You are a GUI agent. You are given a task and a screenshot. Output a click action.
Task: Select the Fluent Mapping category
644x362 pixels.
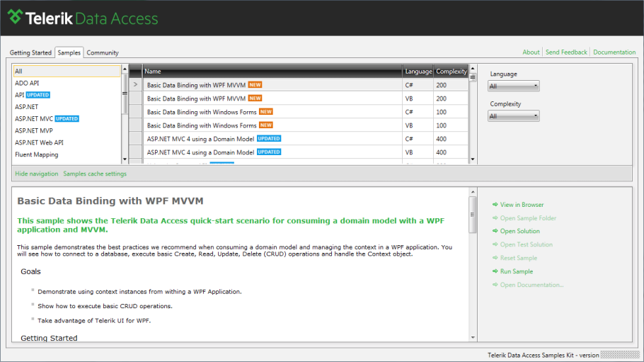pyautogui.click(x=67, y=154)
